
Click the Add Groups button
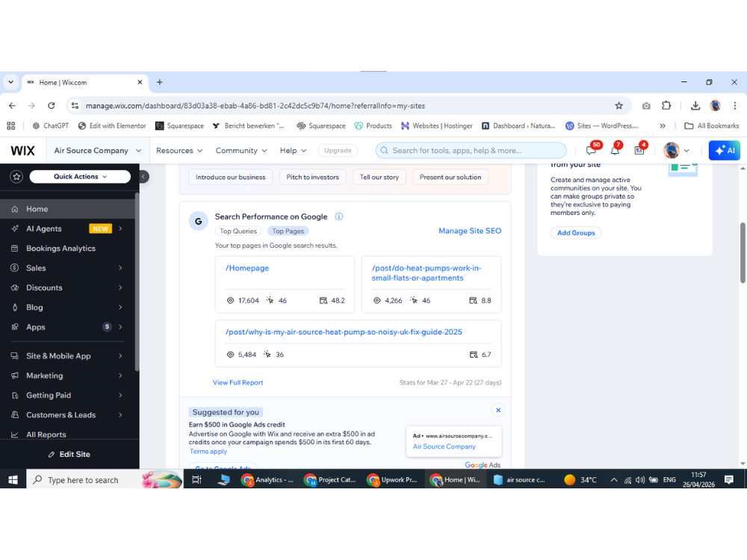pyautogui.click(x=576, y=233)
